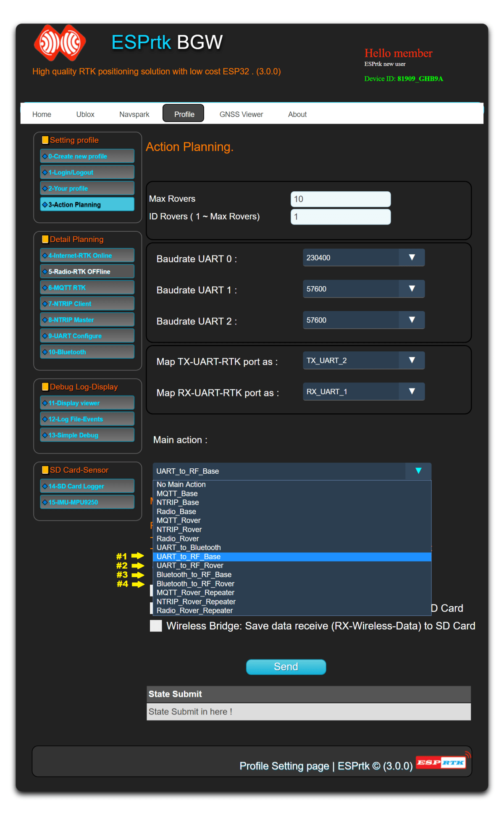Viewport: 504px width, 834px height.
Task: Choose MQTT_Base option
Action: [x=292, y=494]
